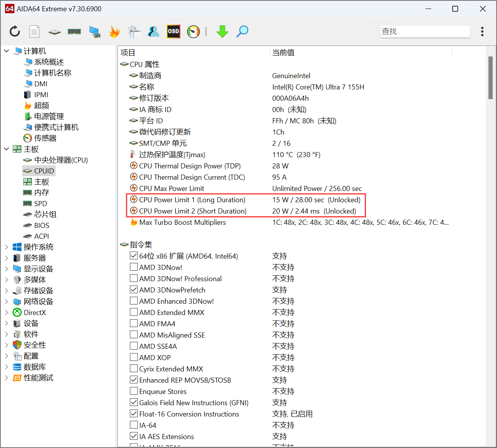
Task: Expand the 服务器 tree node
Action: pos(6,258)
